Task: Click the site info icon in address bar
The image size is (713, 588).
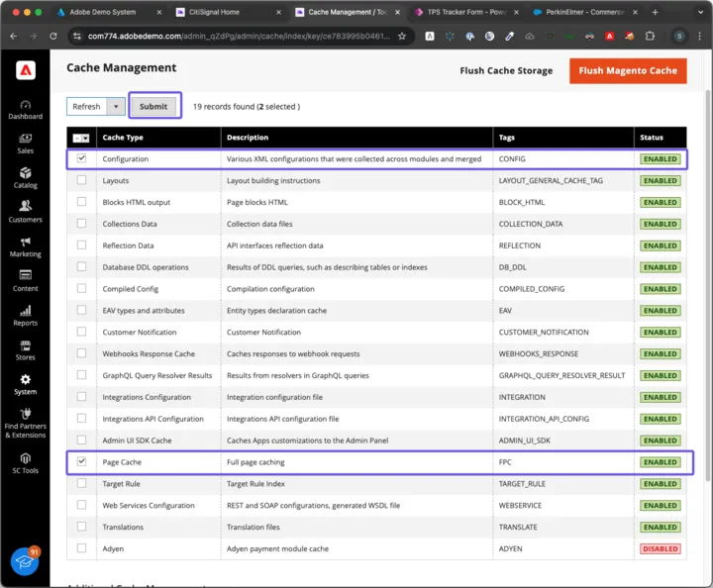Action: [x=77, y=37]
